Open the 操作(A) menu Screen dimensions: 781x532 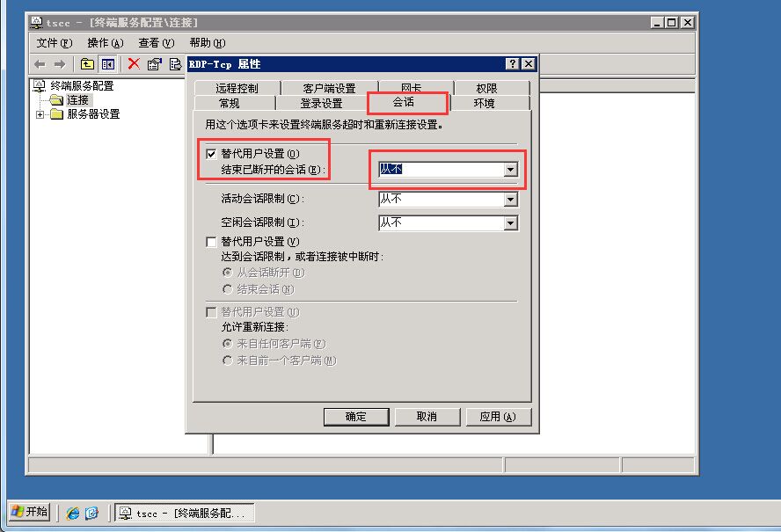pos(105,43)
